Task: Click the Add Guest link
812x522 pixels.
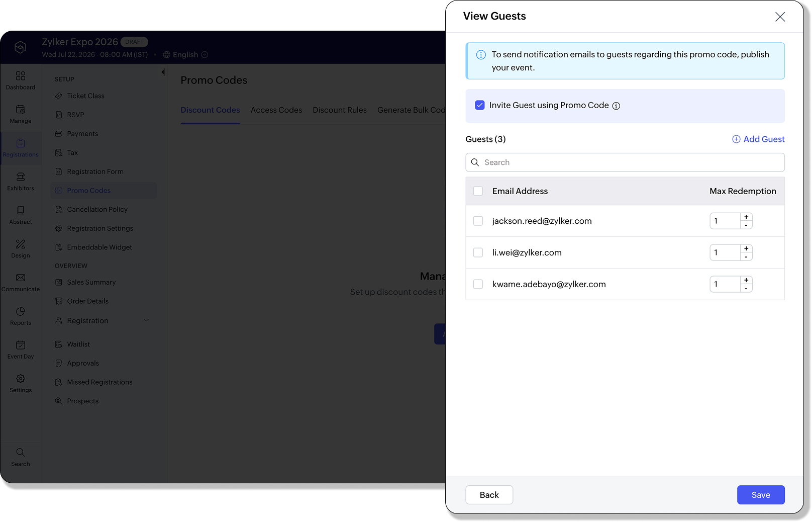Action: 759,139
